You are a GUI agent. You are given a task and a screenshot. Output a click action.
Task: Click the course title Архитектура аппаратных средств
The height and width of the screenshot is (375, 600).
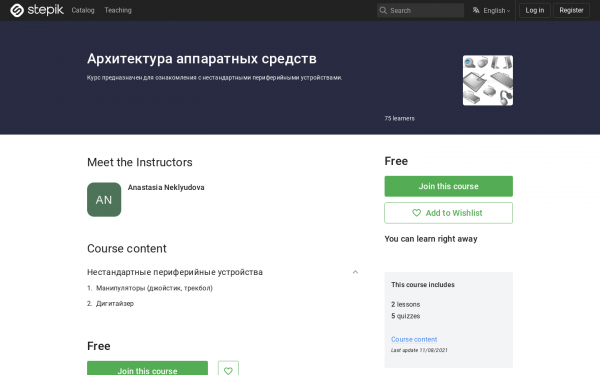[x=202, y=59]
